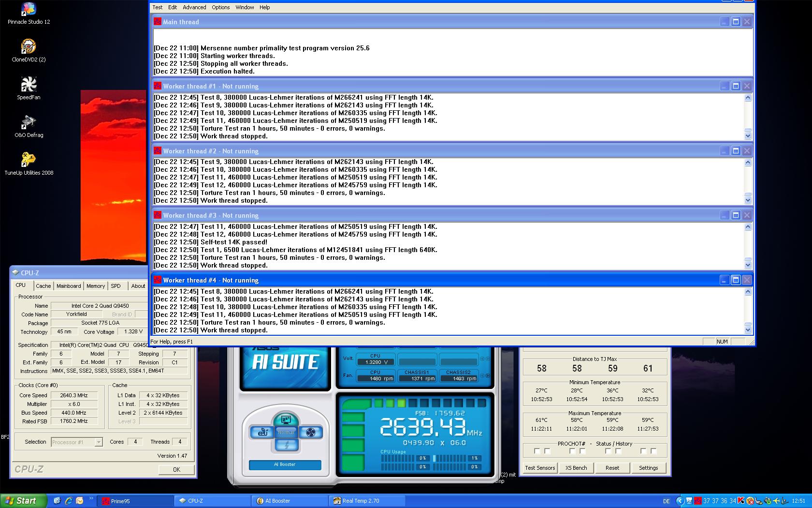Click the Kaspersky tray icon
This screenshot has height=508, width=812.
[740, 501]
